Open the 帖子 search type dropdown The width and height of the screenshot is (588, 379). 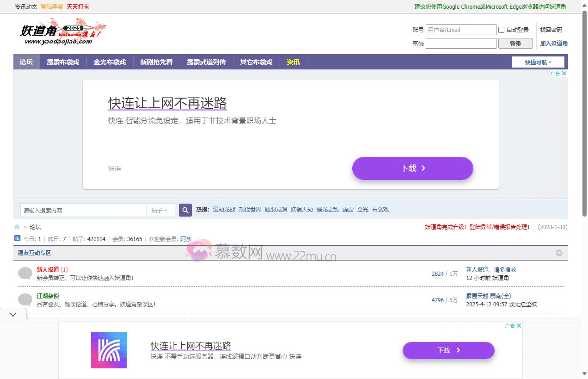[x=160, y=210]
